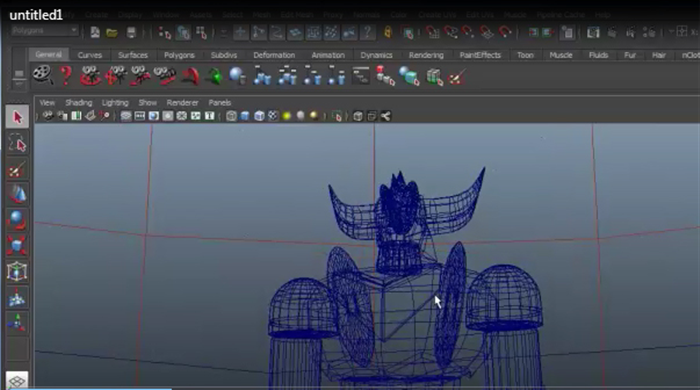Switch to the Dynamics shelf tab

coord(376,55)
